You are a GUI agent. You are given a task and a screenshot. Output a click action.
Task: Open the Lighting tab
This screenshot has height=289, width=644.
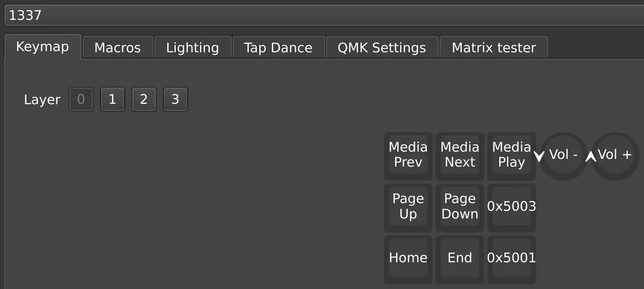tap(193, 48)
